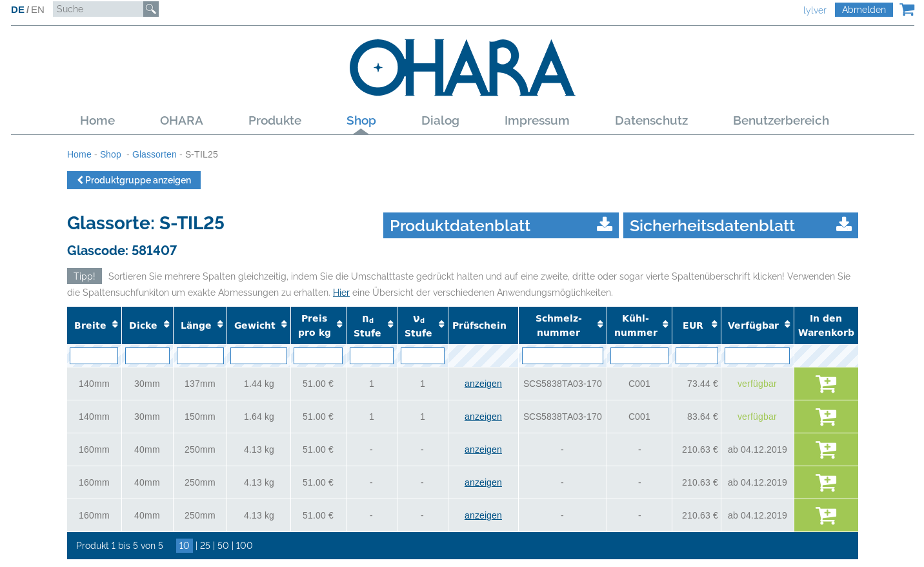This screenshot has height=567, width=924.
Task: Show 25 products per page
Action: [205, 546]
